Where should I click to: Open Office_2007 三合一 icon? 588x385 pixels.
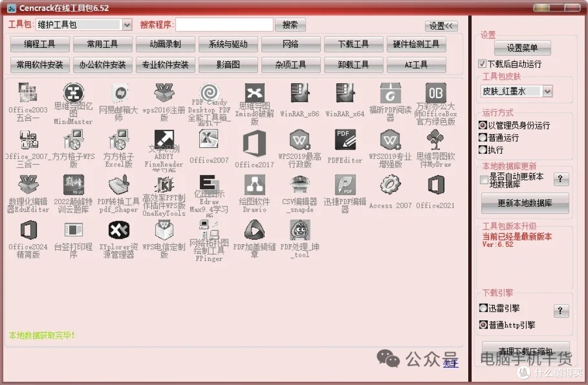(x=28, y=139)
